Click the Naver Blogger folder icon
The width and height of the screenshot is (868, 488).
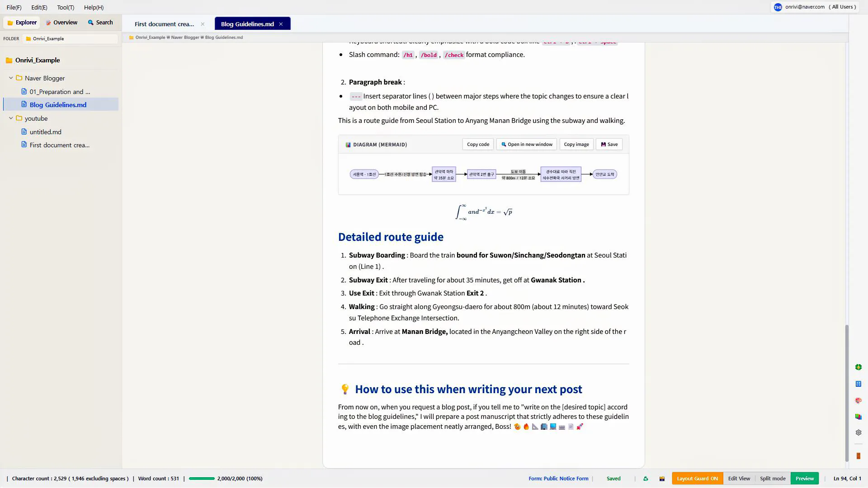(x=19, y=78)
